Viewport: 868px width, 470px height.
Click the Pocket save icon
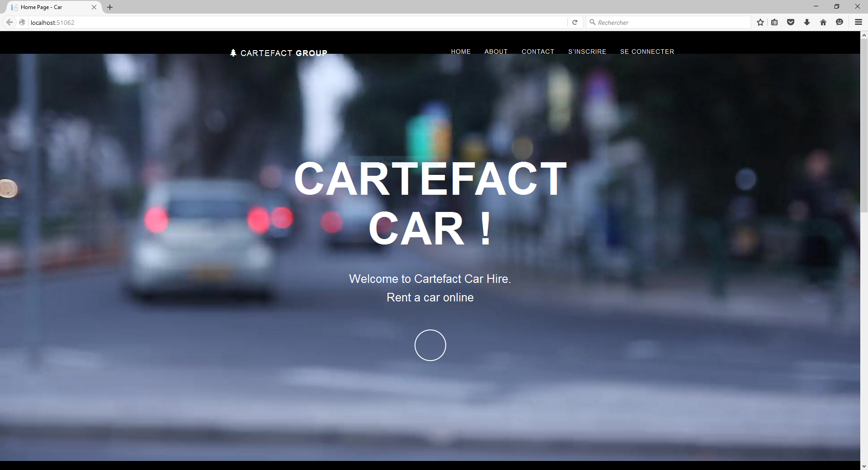(791, 22)
